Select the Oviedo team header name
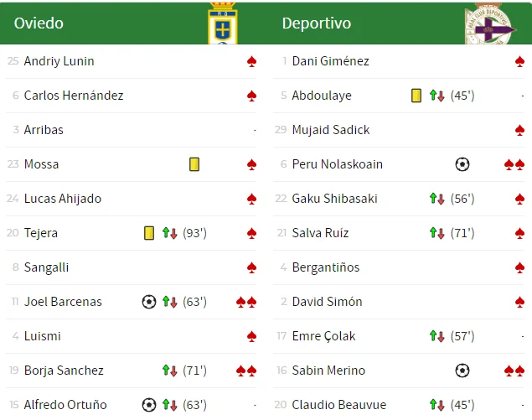 pyautogui.click(x=39, y=23)
